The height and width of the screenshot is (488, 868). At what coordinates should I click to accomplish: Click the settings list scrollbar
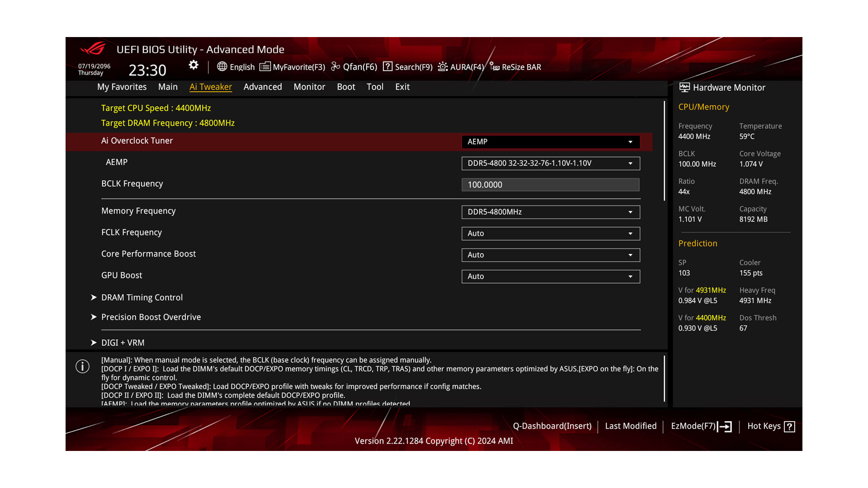coord(664,151)
